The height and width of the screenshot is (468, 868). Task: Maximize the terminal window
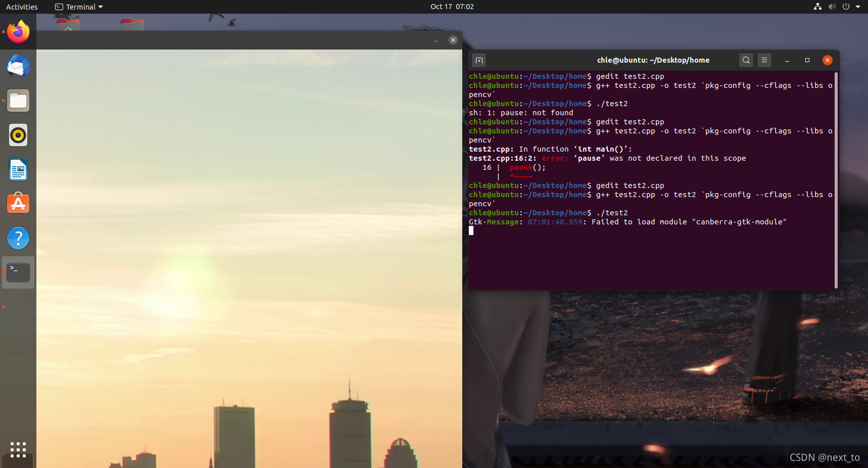pyautogui.click(x=807, y=60)
